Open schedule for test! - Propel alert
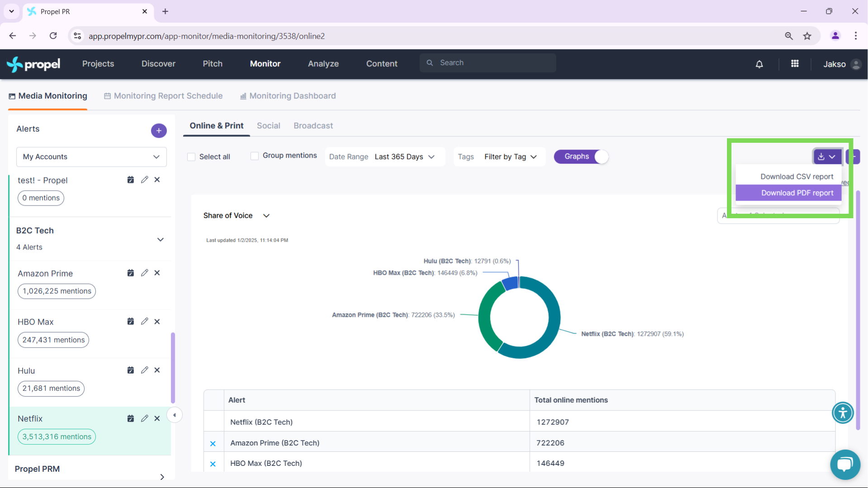The height and width of the screenshot is (488, 868). 131,180
